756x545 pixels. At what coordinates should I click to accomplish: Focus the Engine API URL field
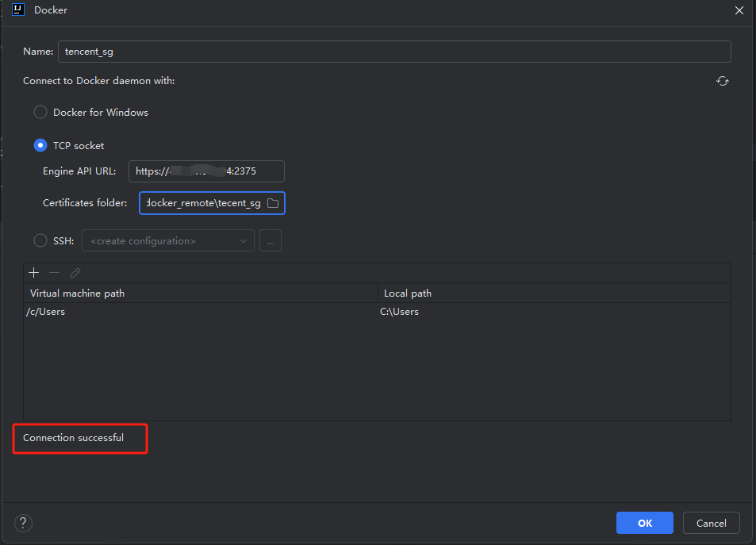[x=206, y=171]
